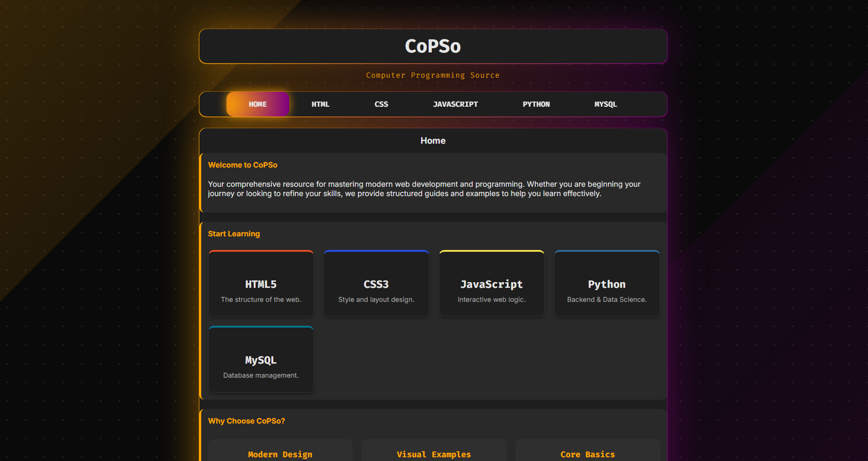
Task: Select the Python learning card
Action: click(x=606, y=283)
